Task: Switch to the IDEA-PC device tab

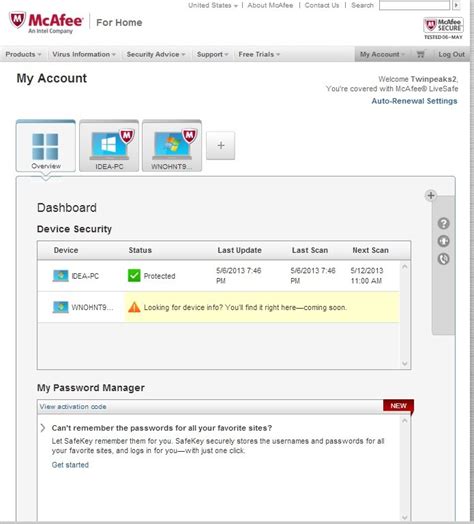Action: pyautogui.click(x=109, y=146)
